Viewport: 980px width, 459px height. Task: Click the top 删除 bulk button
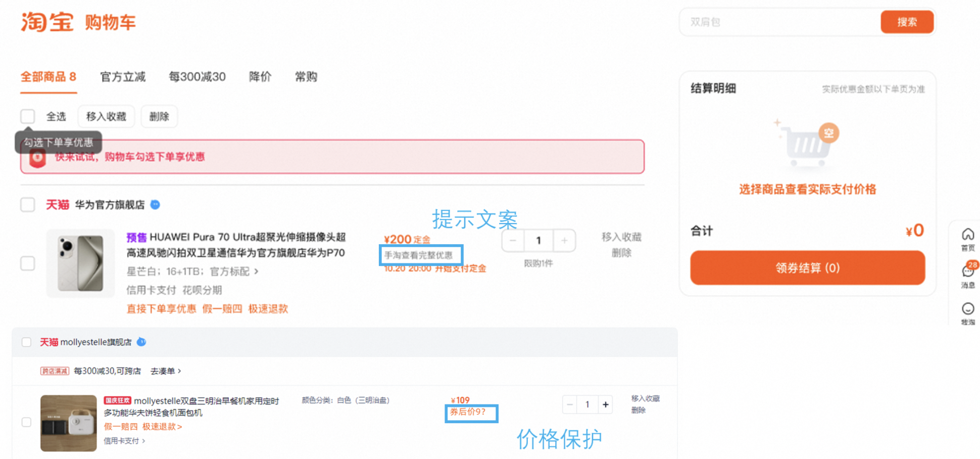pos(159,116)
